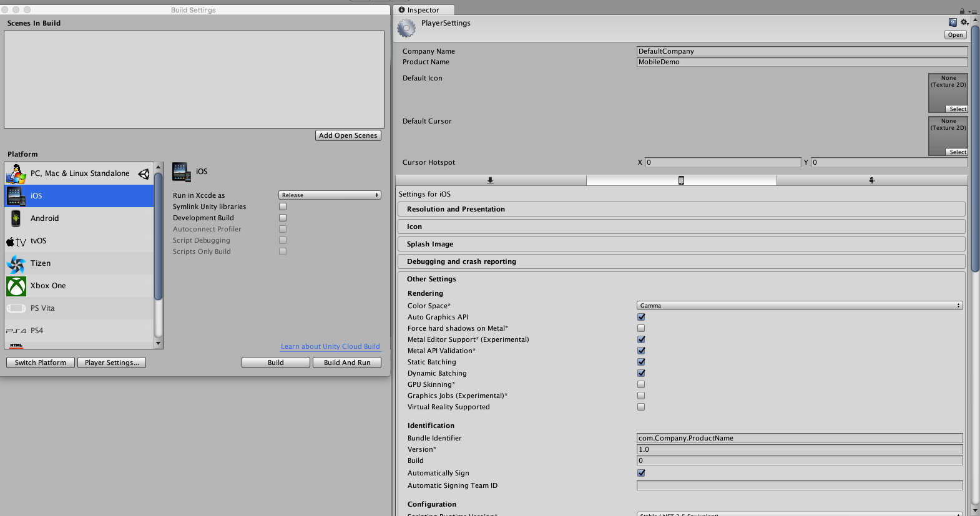Image resolution: width=980 pixels, height=516 pixels.
Task: Expand Resolution and Presentation section
Action: click(x=681, y=209)
